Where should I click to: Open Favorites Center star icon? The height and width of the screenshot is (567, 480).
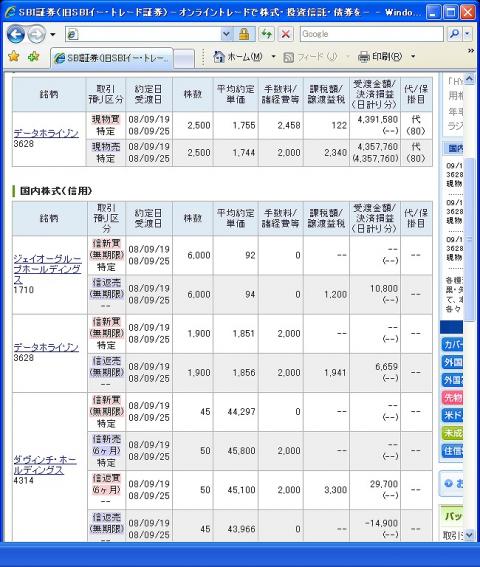(x=14, y=56)
